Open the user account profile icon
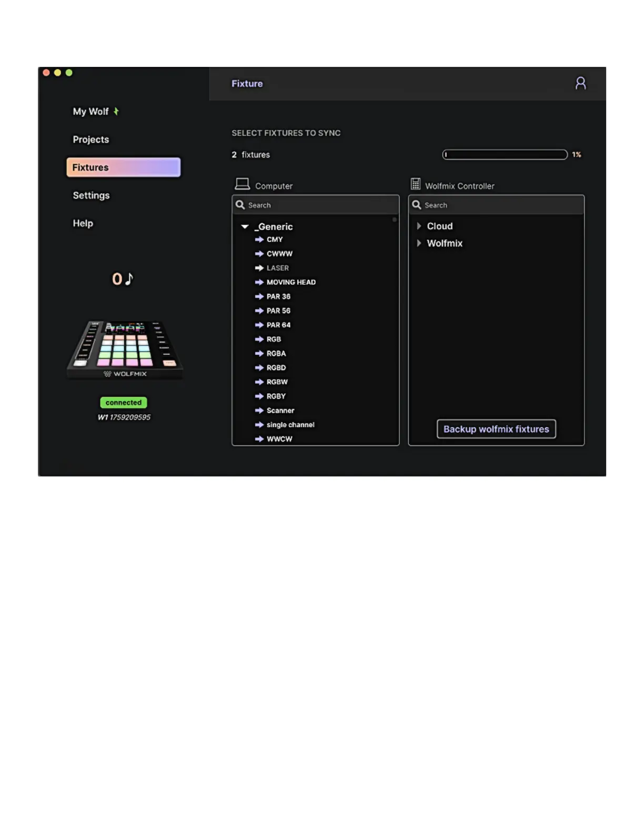This screenshot has height=834, width=644. click(x=580, y=83)
